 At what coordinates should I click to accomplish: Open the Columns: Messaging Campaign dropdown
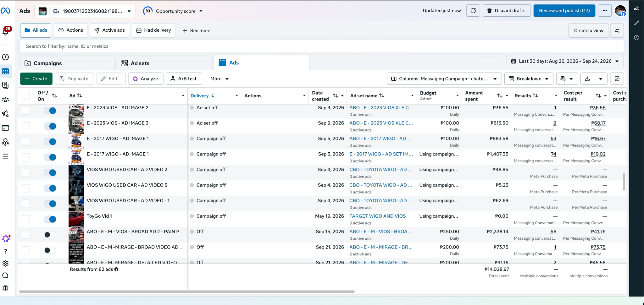point(444,79)
